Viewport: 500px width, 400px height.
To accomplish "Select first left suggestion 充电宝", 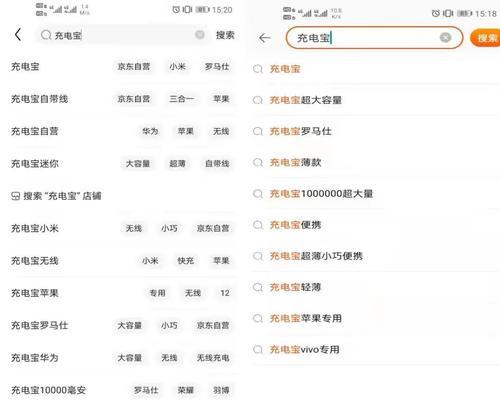I will click(x=25, y=67).
